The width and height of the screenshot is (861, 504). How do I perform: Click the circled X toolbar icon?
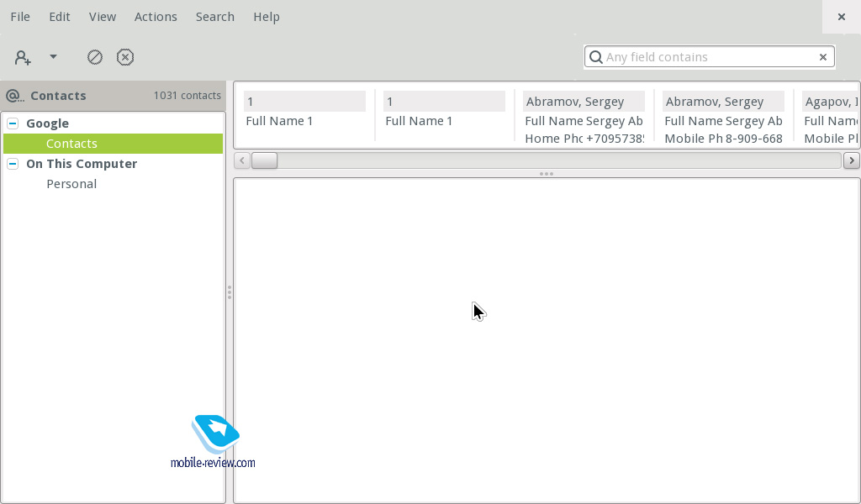125,57
